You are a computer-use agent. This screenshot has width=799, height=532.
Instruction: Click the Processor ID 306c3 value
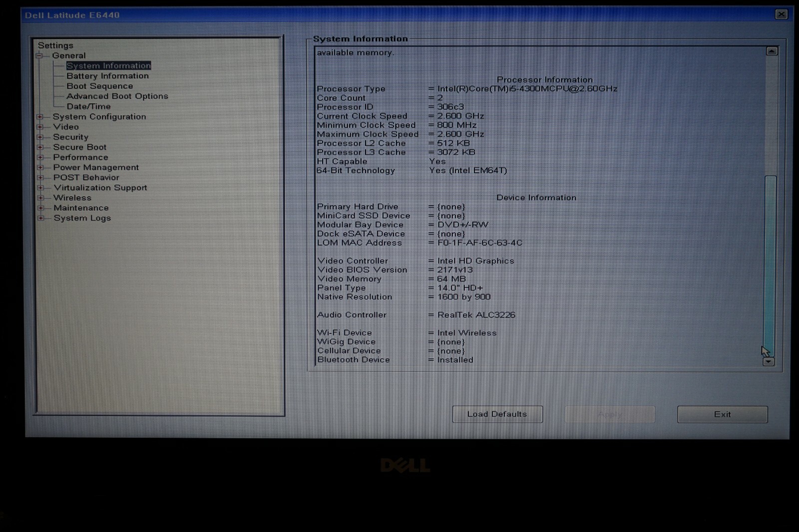[x=450, y=107]
